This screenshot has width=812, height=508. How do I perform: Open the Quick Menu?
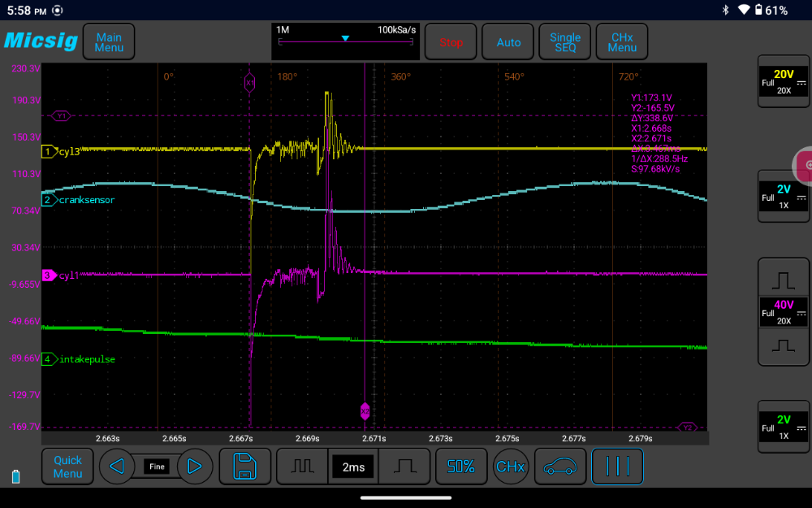click(x=67, y=467)
